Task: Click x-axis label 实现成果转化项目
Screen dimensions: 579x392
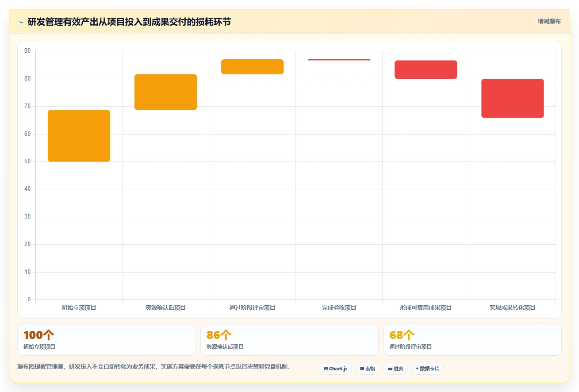Action: pos(512,307)
